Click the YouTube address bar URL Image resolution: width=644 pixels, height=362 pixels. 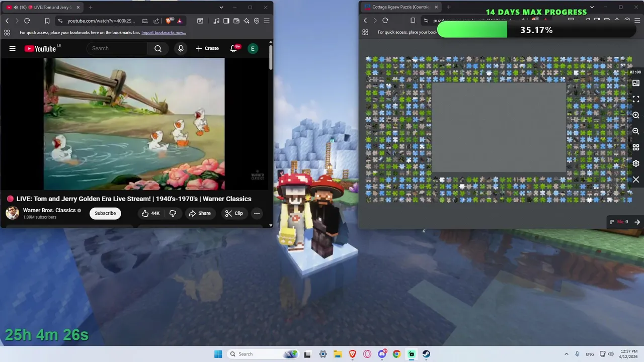(101, 21)
